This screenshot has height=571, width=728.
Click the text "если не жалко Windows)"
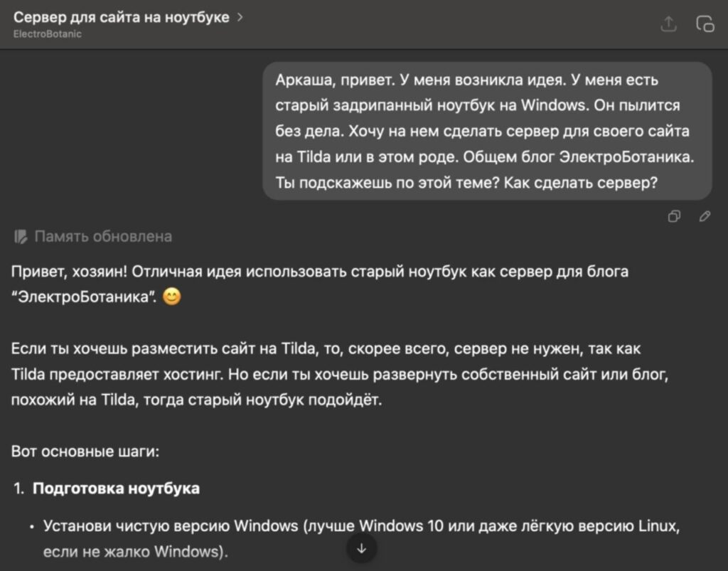coord(134,552)
